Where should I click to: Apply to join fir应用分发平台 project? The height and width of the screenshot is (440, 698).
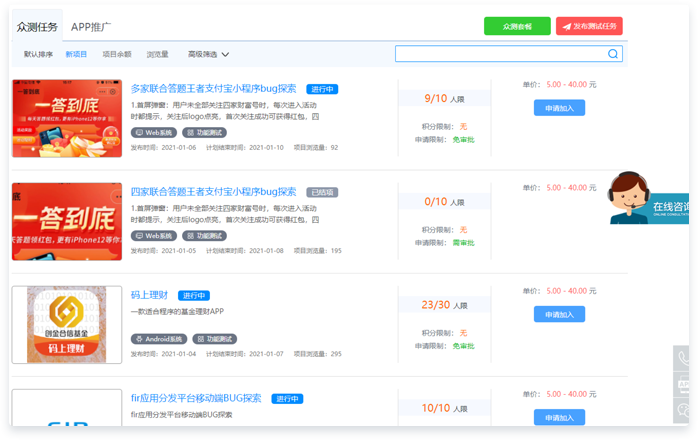(559, 417)
